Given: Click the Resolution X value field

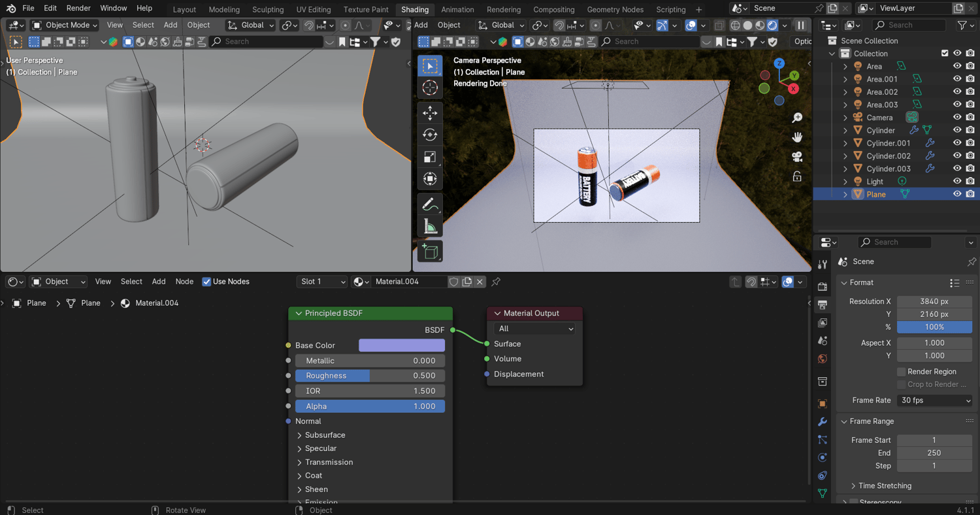Looking at the screenshot, I should tap(934, 301).
